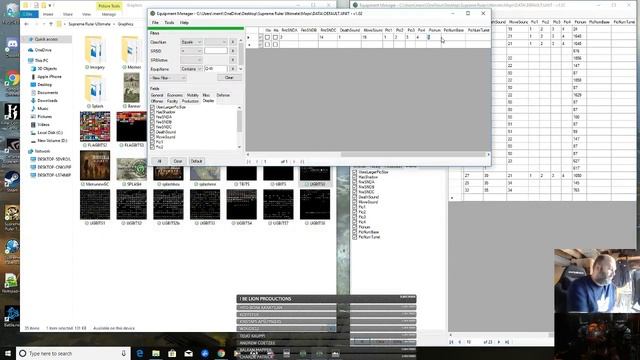Open File menu in Equipment Manager

point(155,22)
